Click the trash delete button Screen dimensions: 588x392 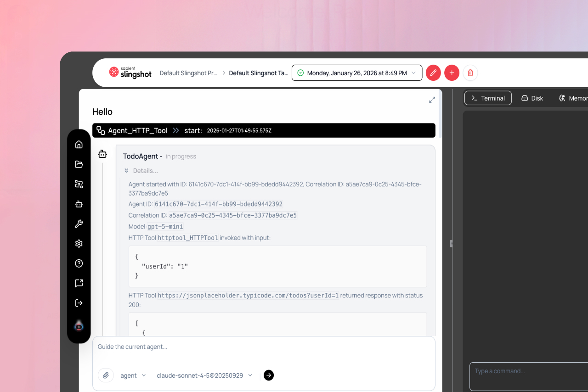tap(470, 73)
